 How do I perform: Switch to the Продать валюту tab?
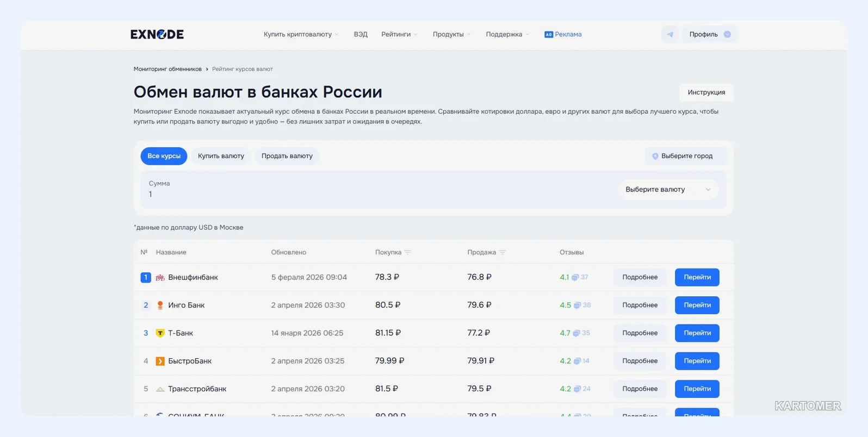pyautogui.click(x=287, y=156)
